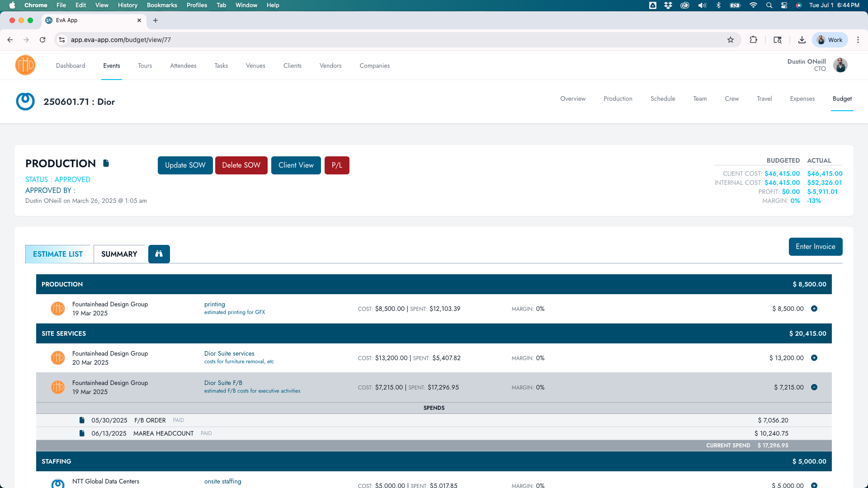Screen dimensions: 868x488
Task: Click Fountainhead logo in Dior Suite F/B row
Action: point(58,387)
